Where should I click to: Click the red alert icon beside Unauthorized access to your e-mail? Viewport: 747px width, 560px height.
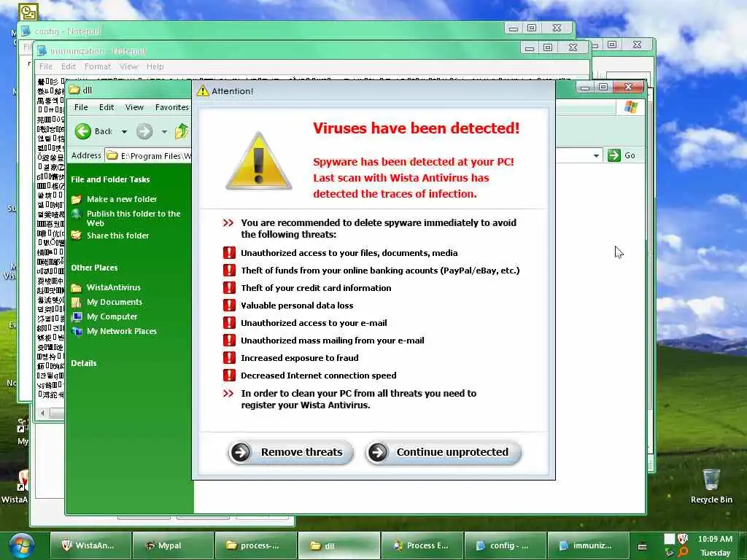pos(229,323)
